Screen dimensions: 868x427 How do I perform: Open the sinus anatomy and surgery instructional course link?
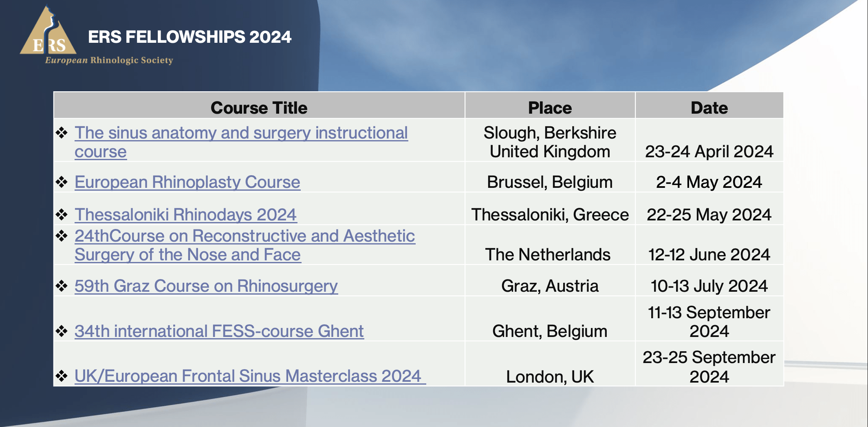coord(241,133)
